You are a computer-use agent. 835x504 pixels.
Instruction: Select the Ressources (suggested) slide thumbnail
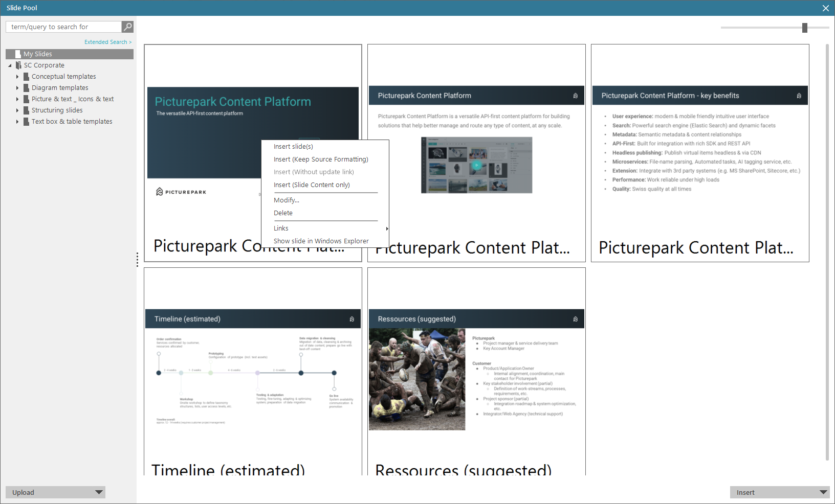476,372
